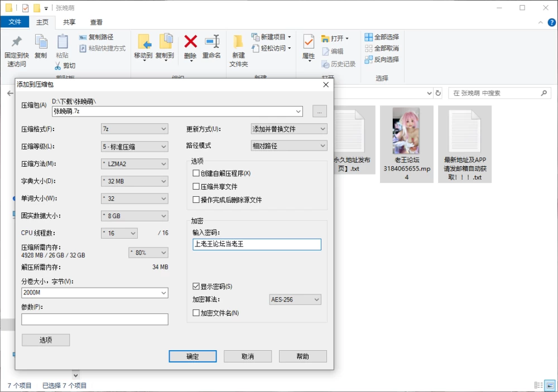This screenshot has width=558, height=392.
Task: Open the blue Help question icon
Action: click(x=552, y=22)
